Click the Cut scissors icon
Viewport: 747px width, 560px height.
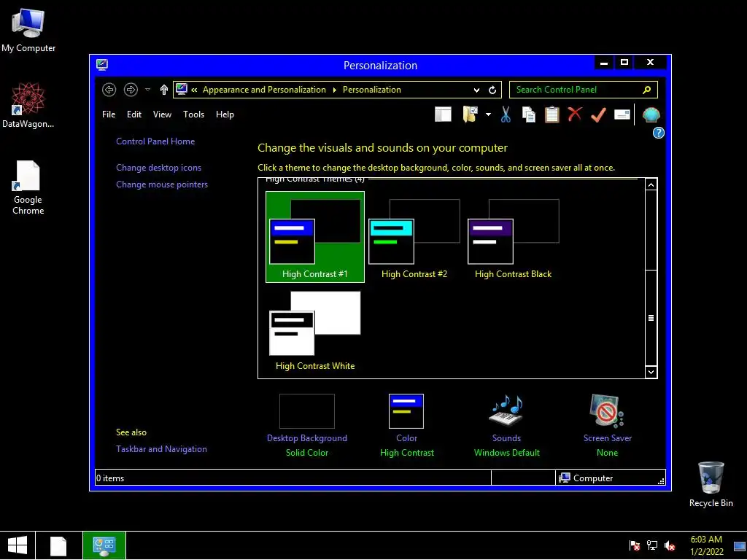[506, 114]
